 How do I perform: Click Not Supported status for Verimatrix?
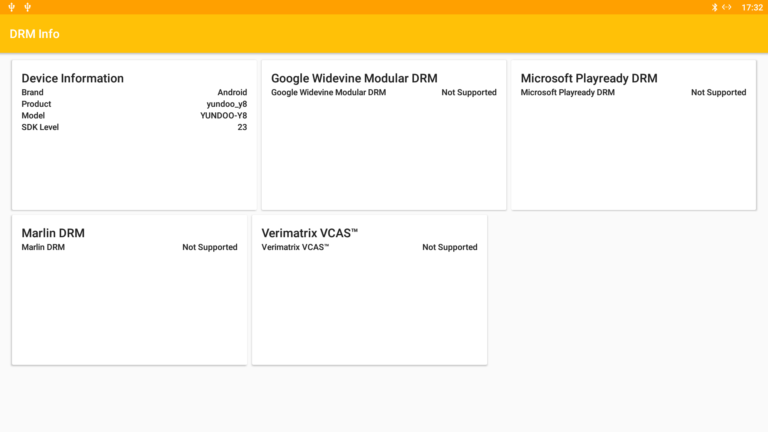coord(450,247)
